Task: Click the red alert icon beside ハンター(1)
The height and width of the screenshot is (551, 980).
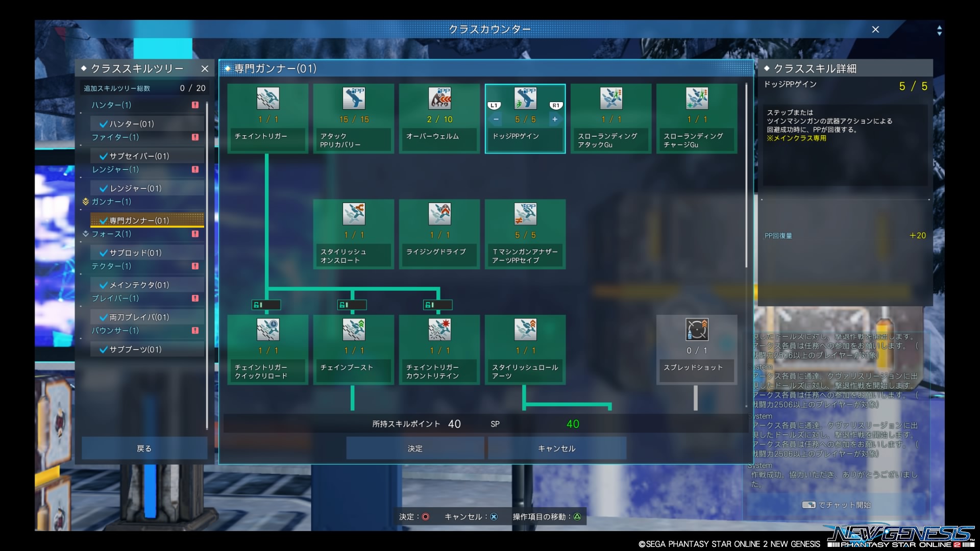Action: 195,105
